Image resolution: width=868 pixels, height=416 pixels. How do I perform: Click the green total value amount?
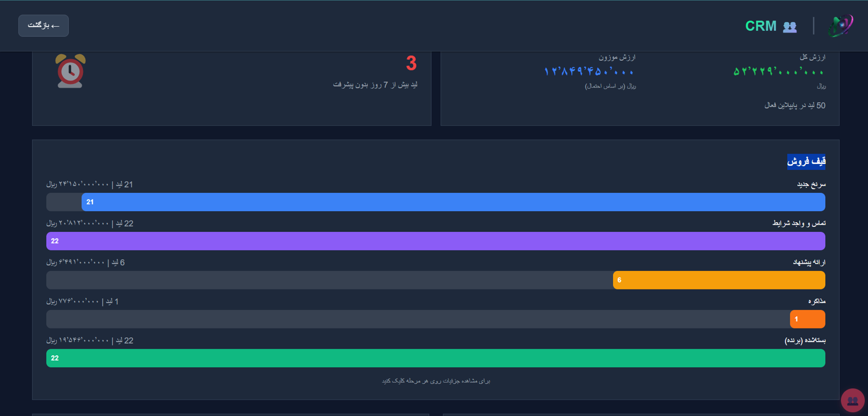click(779, 72)
